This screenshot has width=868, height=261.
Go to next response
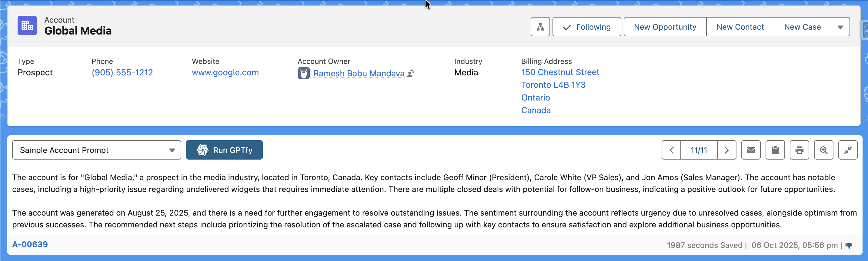pyautogui.click(x=726, y=150)
